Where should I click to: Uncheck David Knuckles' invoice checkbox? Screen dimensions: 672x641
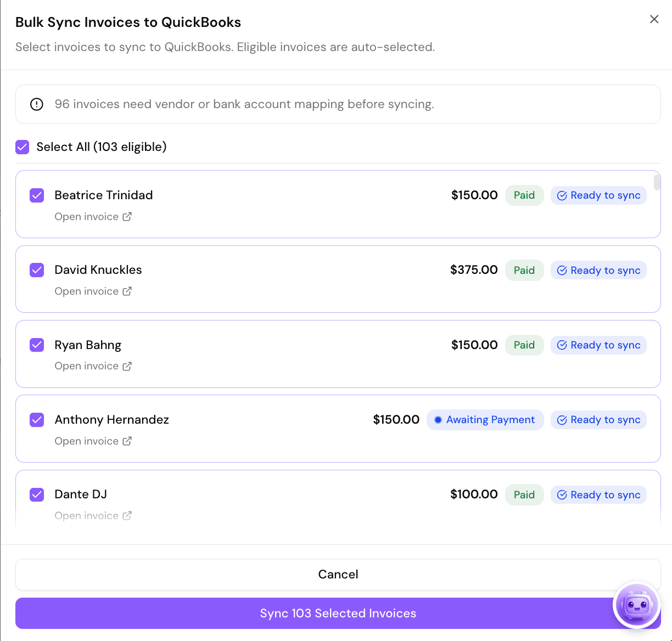(36, 270)
